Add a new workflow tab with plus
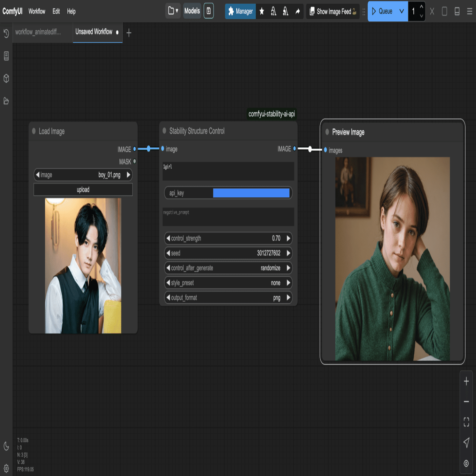This screenshot has height=476, width=476. pos(129,33)
